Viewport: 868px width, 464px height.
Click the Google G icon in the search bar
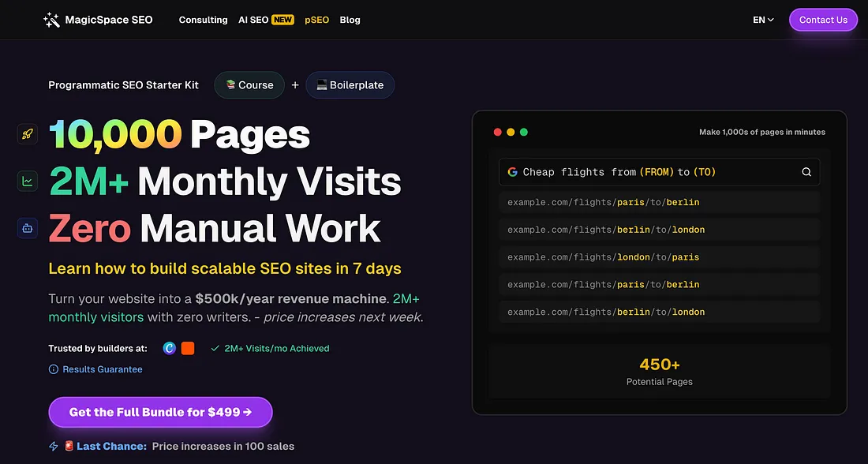513,171
